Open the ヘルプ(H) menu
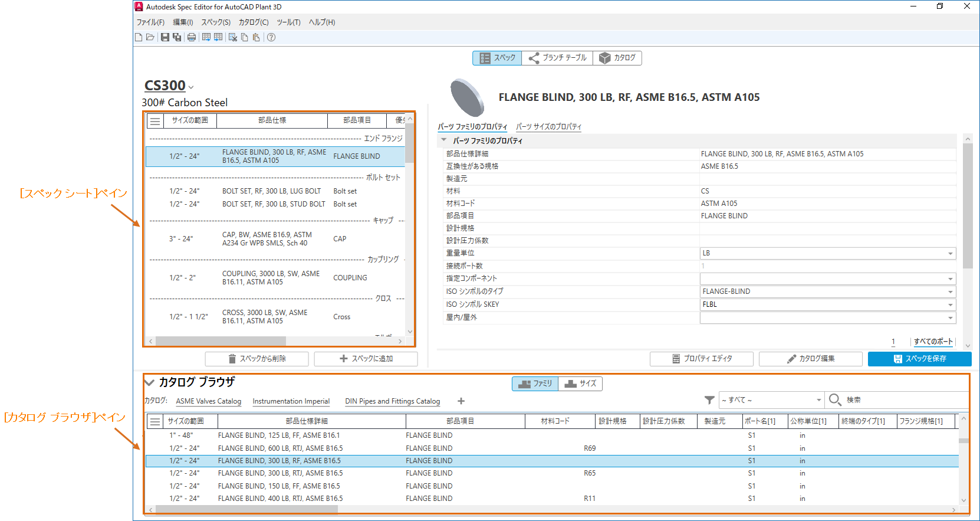The image size is (980, 521). [322, 22]
